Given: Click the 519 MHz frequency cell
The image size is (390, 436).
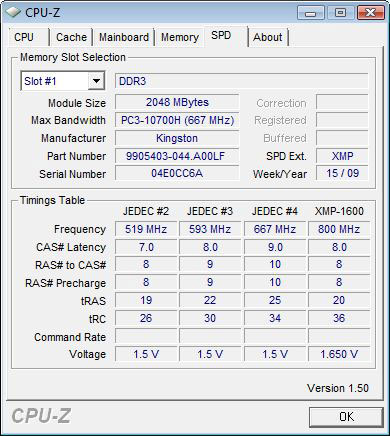Looking at the screenshot, I should pyautogui.click(x=146, y=229).
